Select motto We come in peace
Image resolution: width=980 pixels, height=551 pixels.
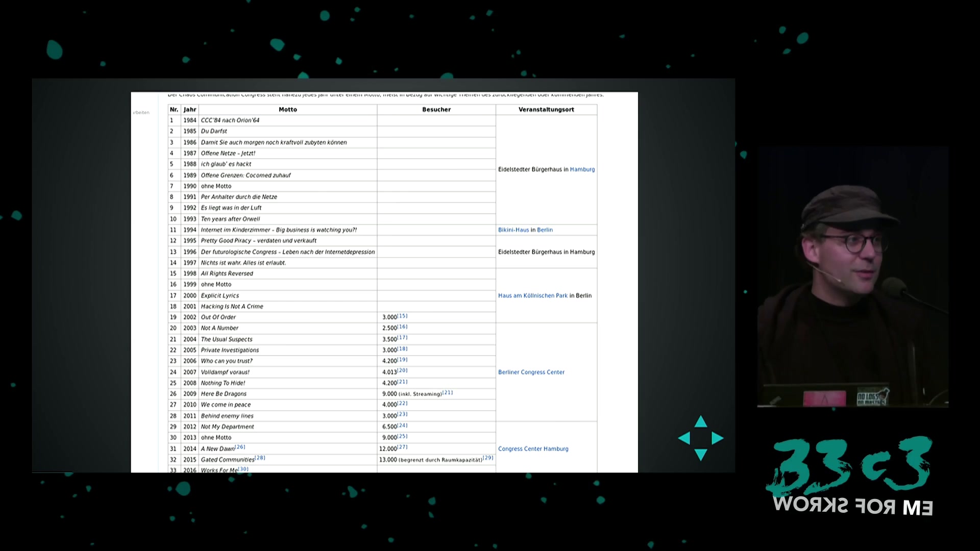[x=226, y=405]
